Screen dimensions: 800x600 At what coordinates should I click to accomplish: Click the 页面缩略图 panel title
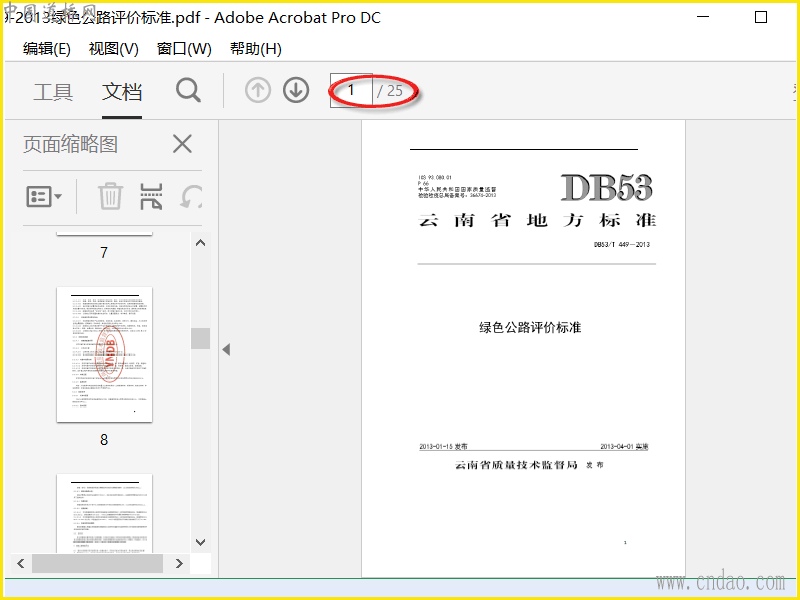pos(70,144)
